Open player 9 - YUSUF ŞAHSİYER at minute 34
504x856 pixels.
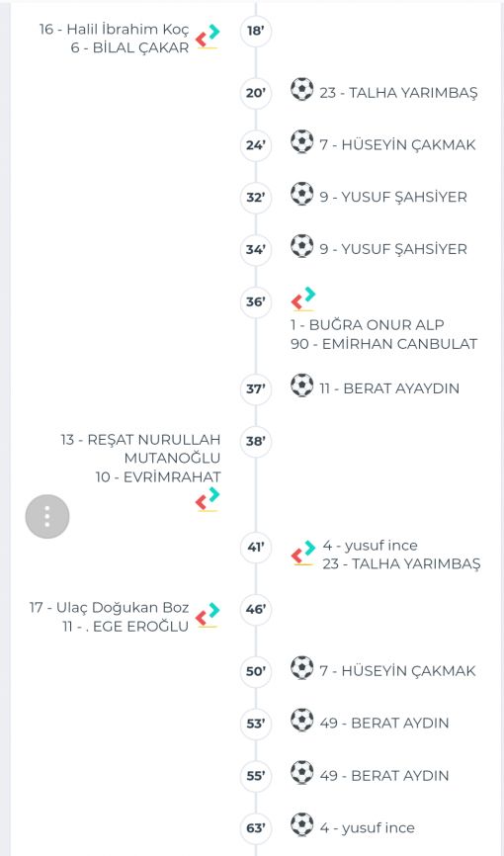393,249
